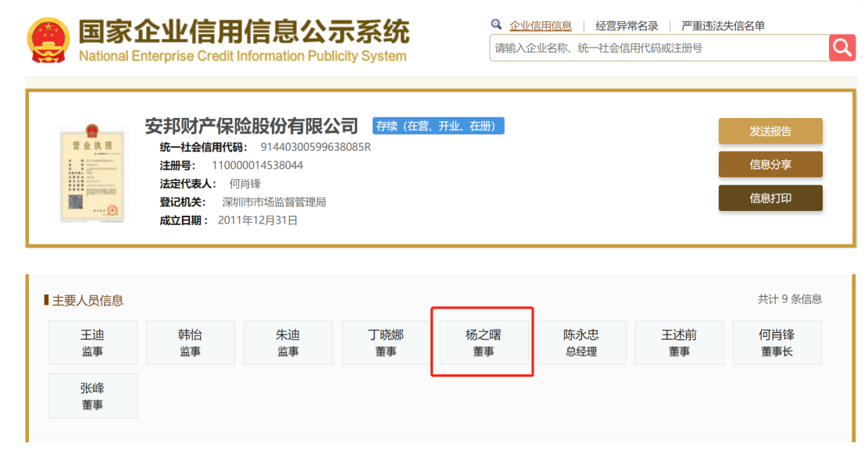This screenshot has width=868, height=454.
Task: Select the 朱迪 监事 personnel card
Action: (x=288, y=343)
